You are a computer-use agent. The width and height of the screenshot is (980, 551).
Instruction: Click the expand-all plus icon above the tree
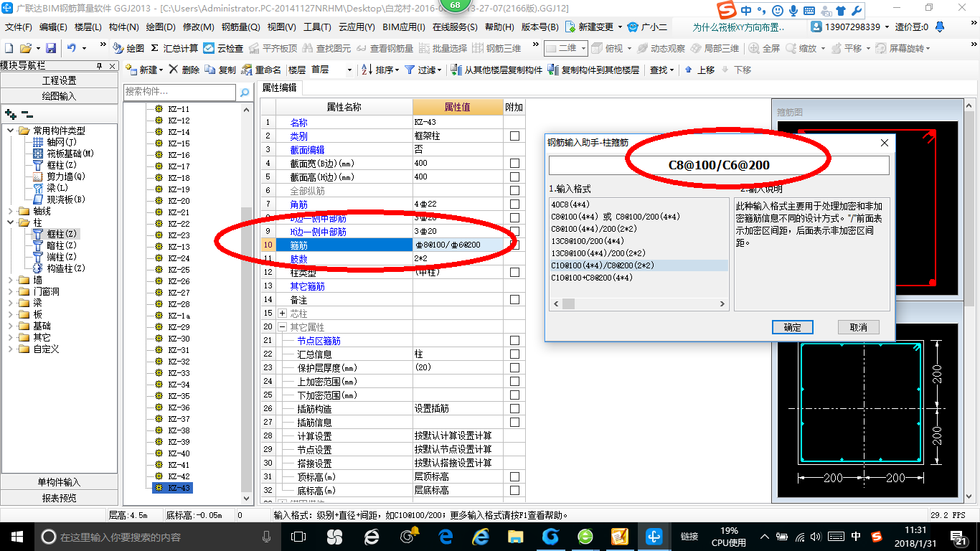tap(10, 114)
